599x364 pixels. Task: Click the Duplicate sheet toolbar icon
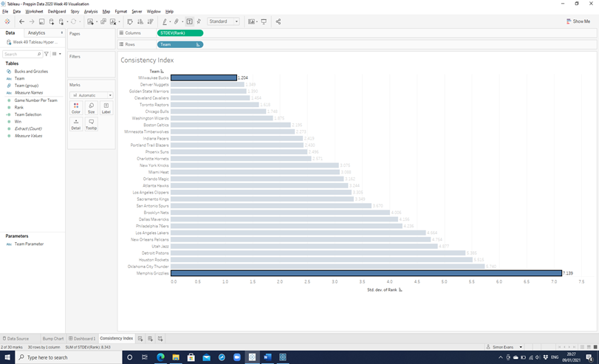[103, 21]
